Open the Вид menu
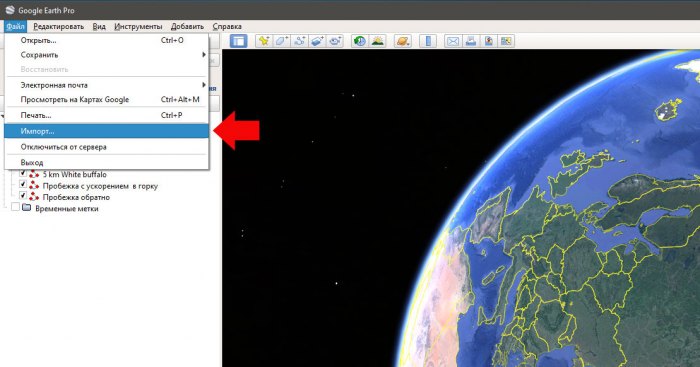This screenshot has width=700, height=367. tap(99, 26)
